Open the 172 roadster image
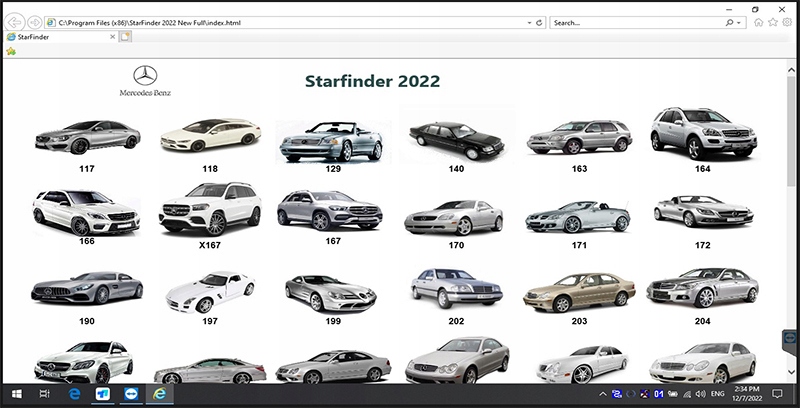Screen dimensions: 800x408 click(704, 211)
